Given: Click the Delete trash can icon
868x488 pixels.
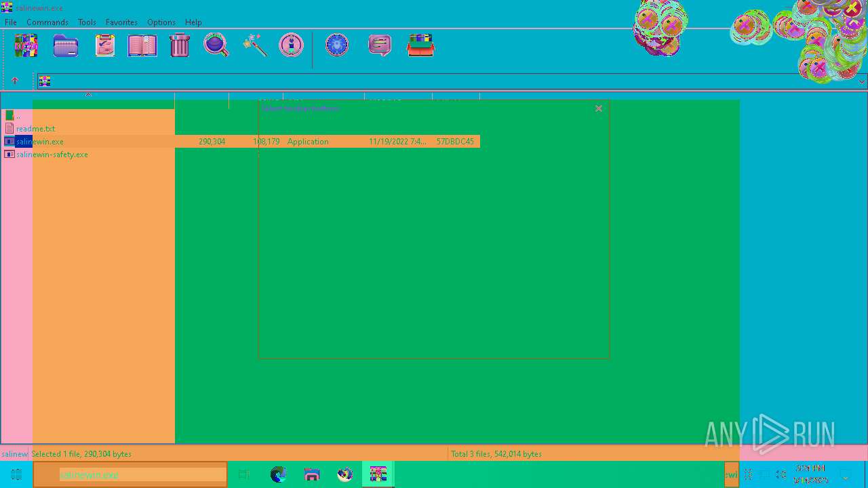Looking at the screenshot, I should point(180,46).
